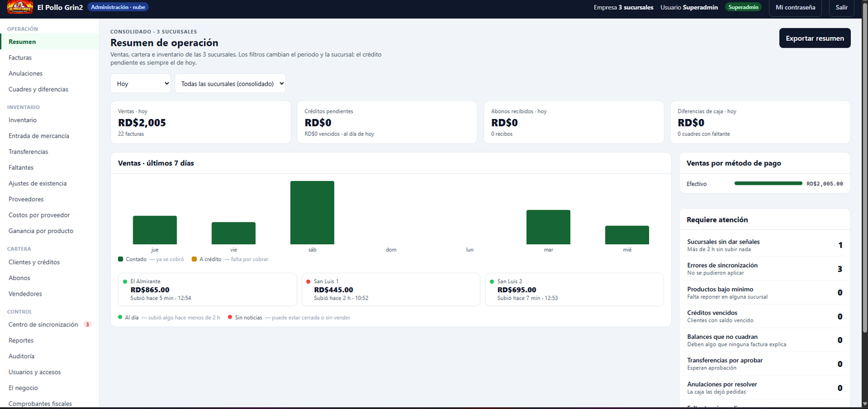Click the Efectivo payment progress bar
868x409 pixels.
tap(768, 183)
